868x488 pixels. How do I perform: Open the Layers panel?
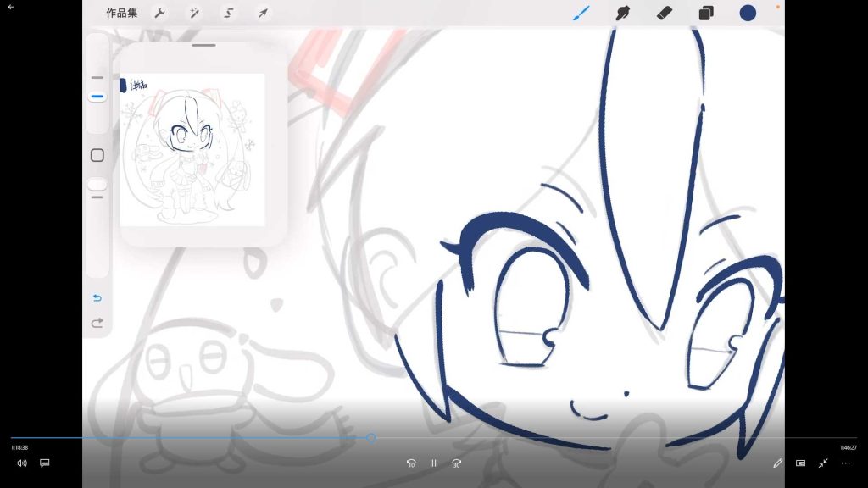pyautogui.click(x=706, y=13)
